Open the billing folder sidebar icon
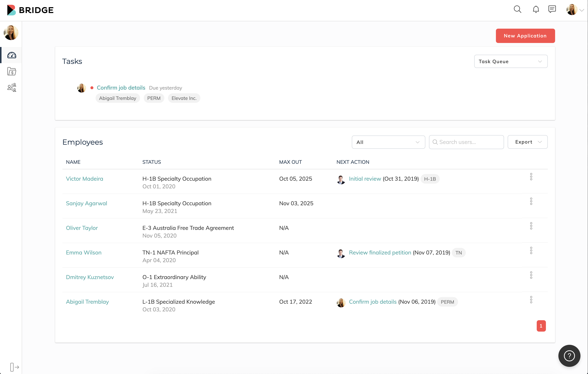This screenshot has height=374, width=588. pos(11,71)
